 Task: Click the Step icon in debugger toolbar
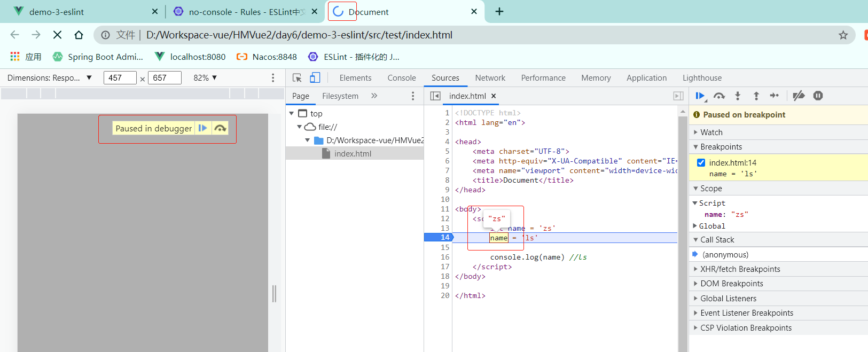775,96
